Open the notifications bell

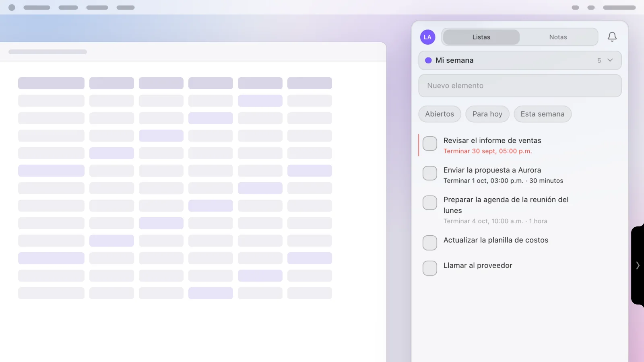click(x=612, y=37)
